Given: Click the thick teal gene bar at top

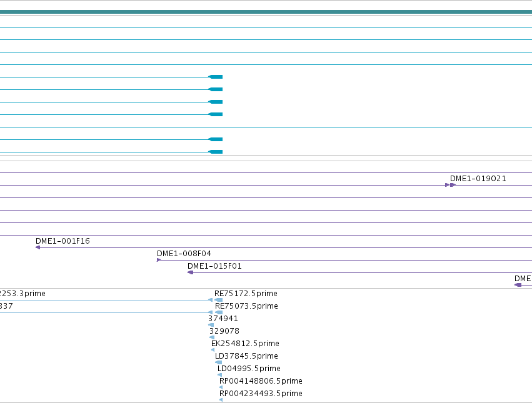Looking at the screenshot, I should pyautogui.click(x=266, y=12).
